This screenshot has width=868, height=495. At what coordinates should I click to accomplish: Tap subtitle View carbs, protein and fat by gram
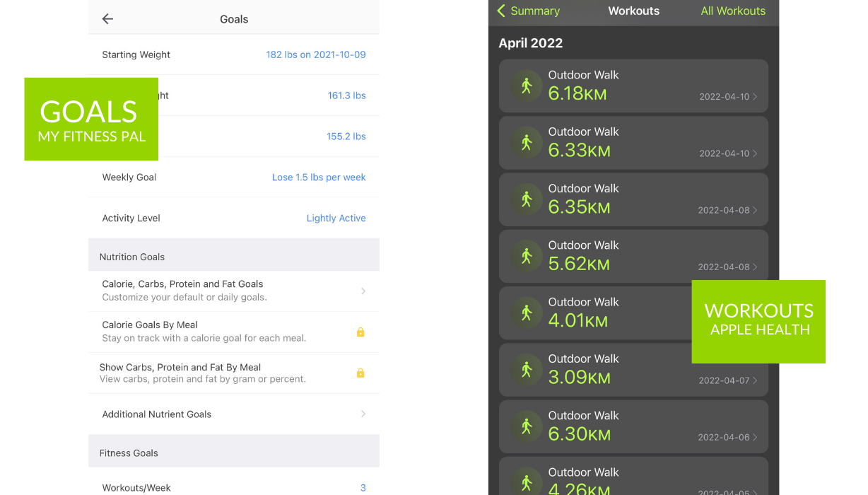click(x=203, y=379)
